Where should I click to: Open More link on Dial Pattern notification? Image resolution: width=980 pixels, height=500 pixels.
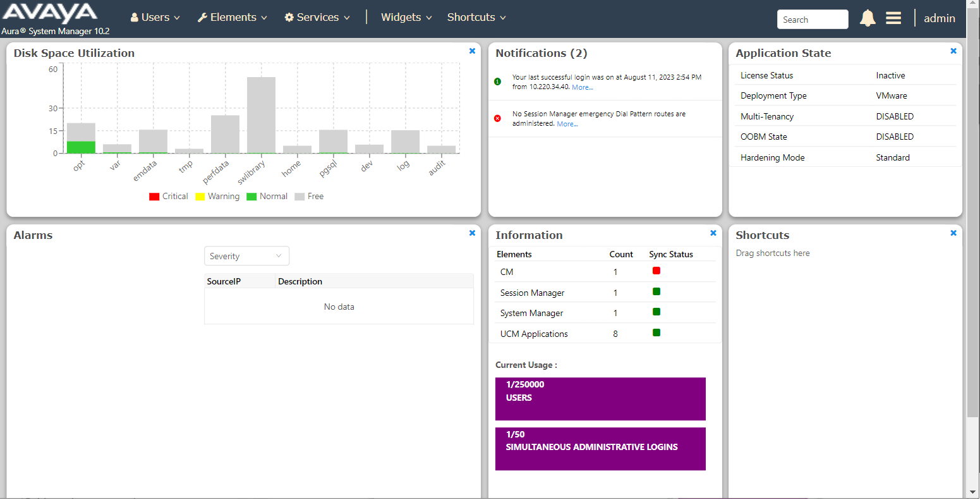click(x=567, y=124)
